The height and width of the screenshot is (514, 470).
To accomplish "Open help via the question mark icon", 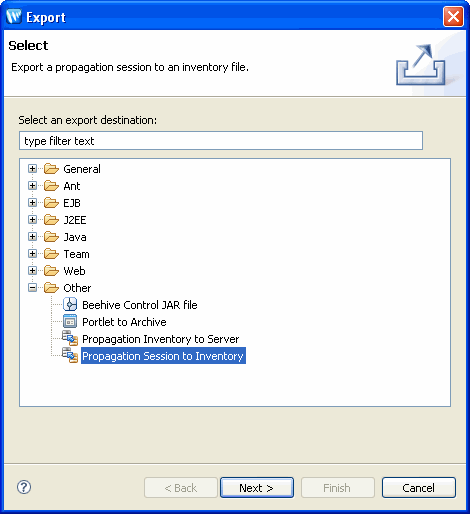I will click(x=24, y=487).
